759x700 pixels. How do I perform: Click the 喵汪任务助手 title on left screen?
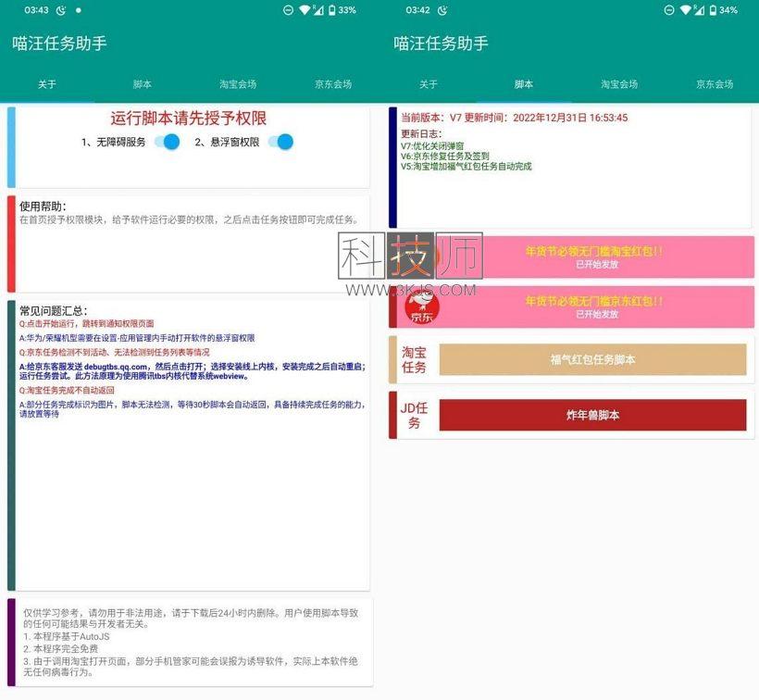click(59, 44)
